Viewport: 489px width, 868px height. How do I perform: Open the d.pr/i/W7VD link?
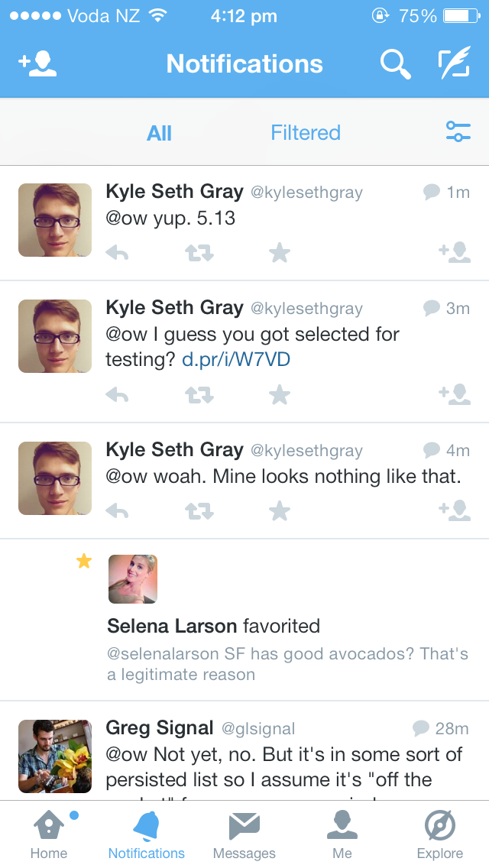click(x=236, y=359)
